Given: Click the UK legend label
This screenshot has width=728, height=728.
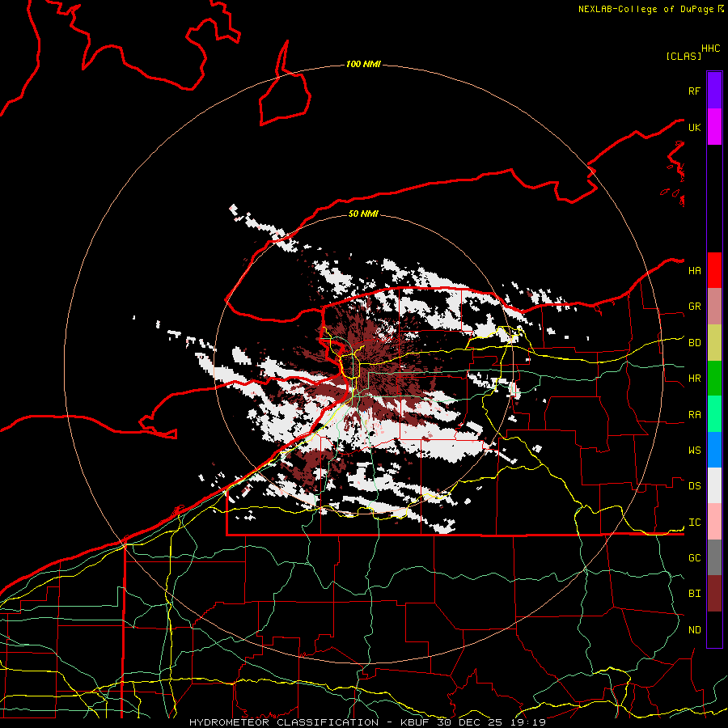Looking at the screenshot, I should pyautogui.click(x=694, y=127).
